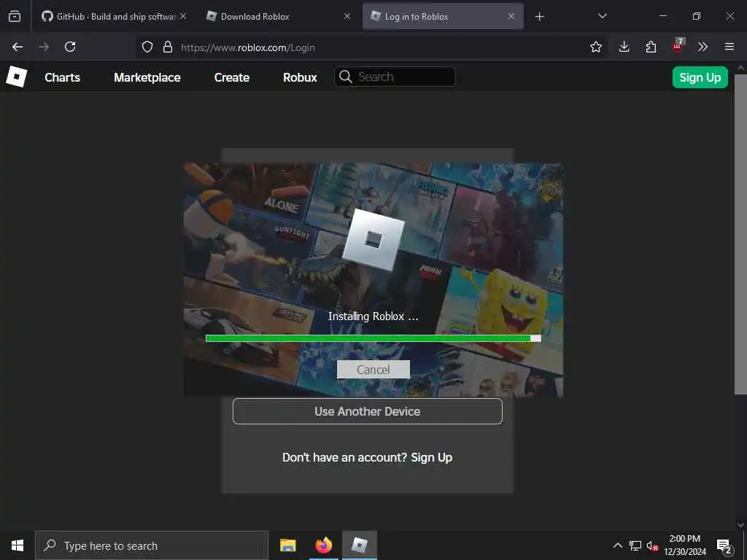Screen dimensions: 747x560
Task: Click the muted volume tray icon
Action: 652,545
